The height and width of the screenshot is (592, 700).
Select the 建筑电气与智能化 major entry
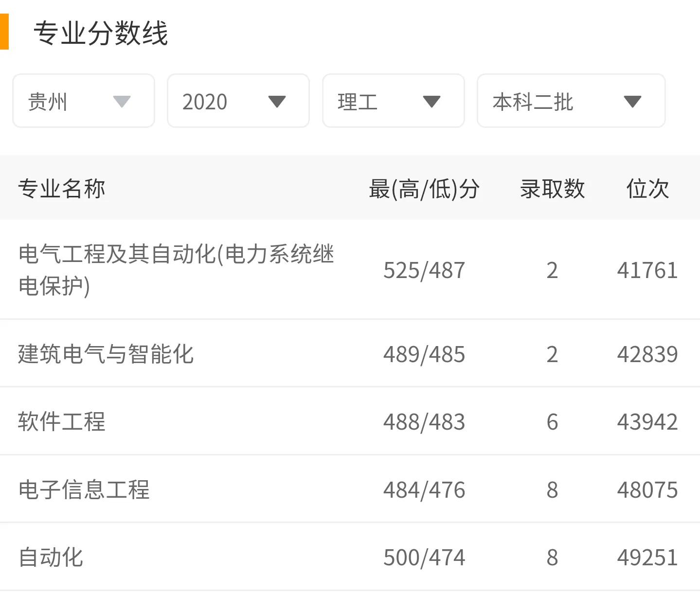coord(106,353)
